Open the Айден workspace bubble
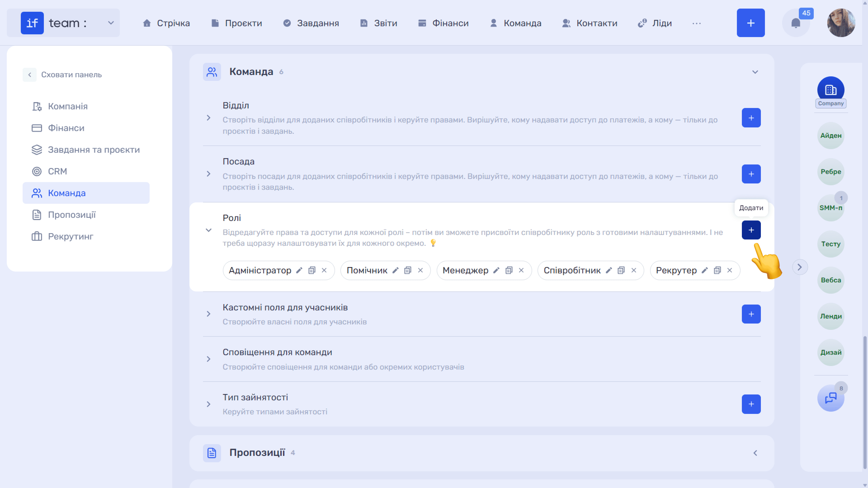Viewport: 868px width, 488px height. pos(831,136)
